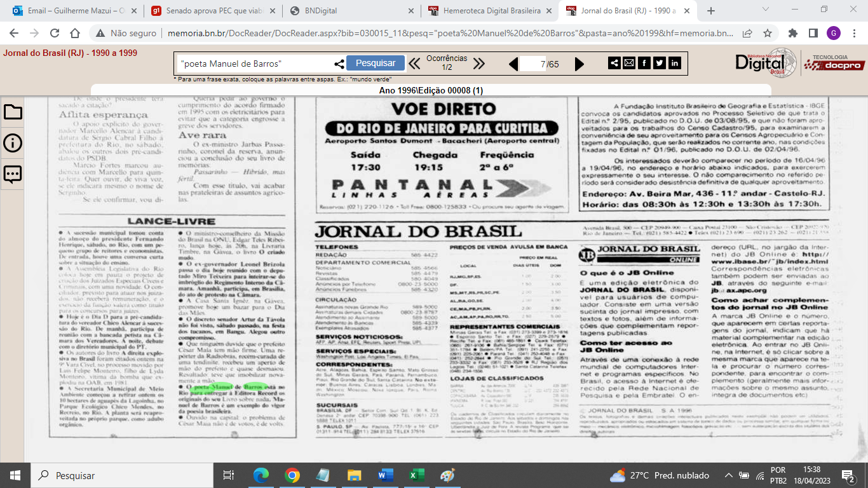Share on Twitter icon
Image resolution: width=868 pixels, height=488 pixels.
660,63
